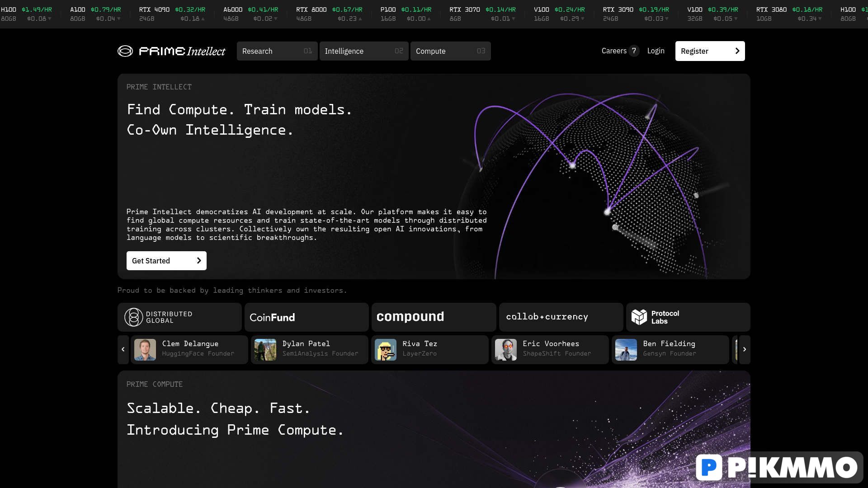The width and height of the screenshot is (868, 488).
Task: Click the down arrow beside A100 $0.04
Action: (x=118, y=19)
